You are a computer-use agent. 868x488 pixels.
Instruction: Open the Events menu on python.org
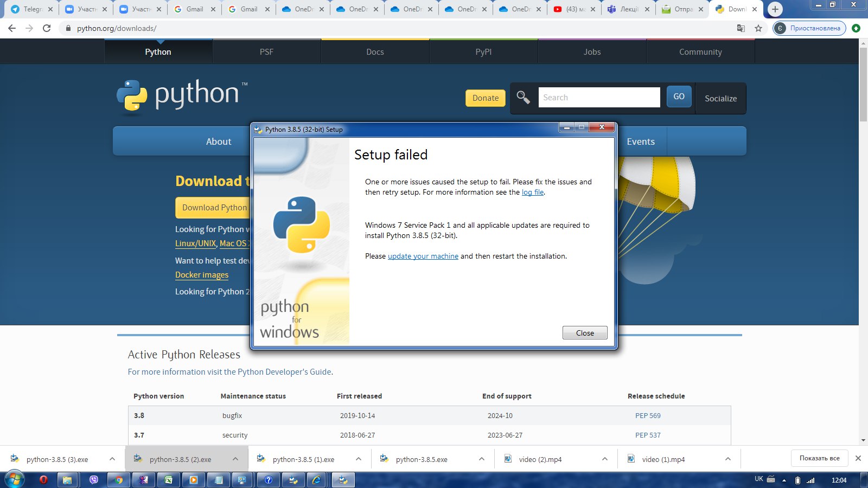pos(641,142)
